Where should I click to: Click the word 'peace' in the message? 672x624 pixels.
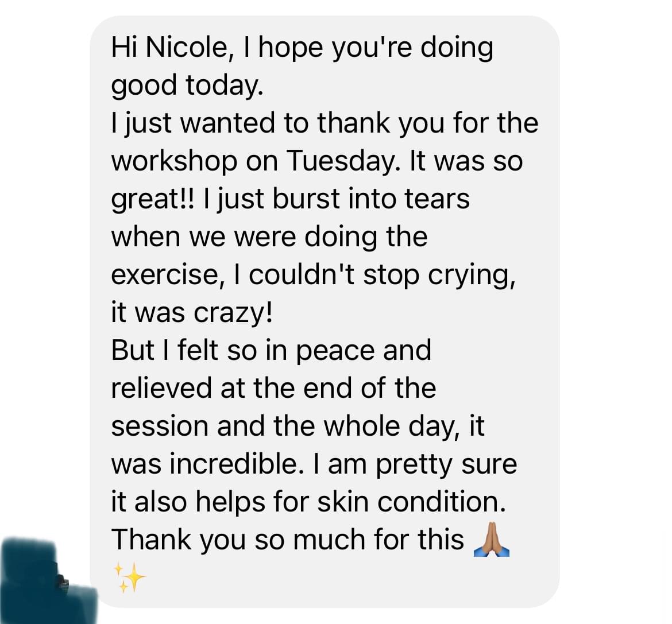tap(335, 351)
